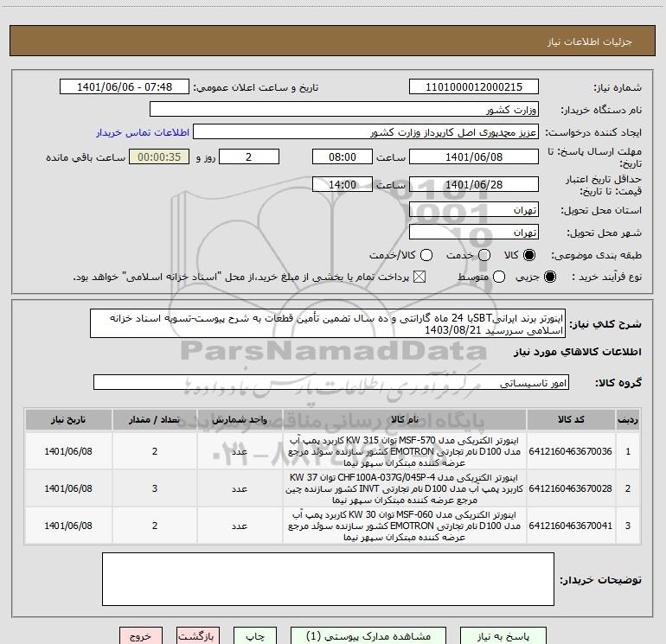This screenshot has height=644, width=666.
Task: Click the public announcement date field 1401/06/06 - 07:48
Action: tap(125, 86)
